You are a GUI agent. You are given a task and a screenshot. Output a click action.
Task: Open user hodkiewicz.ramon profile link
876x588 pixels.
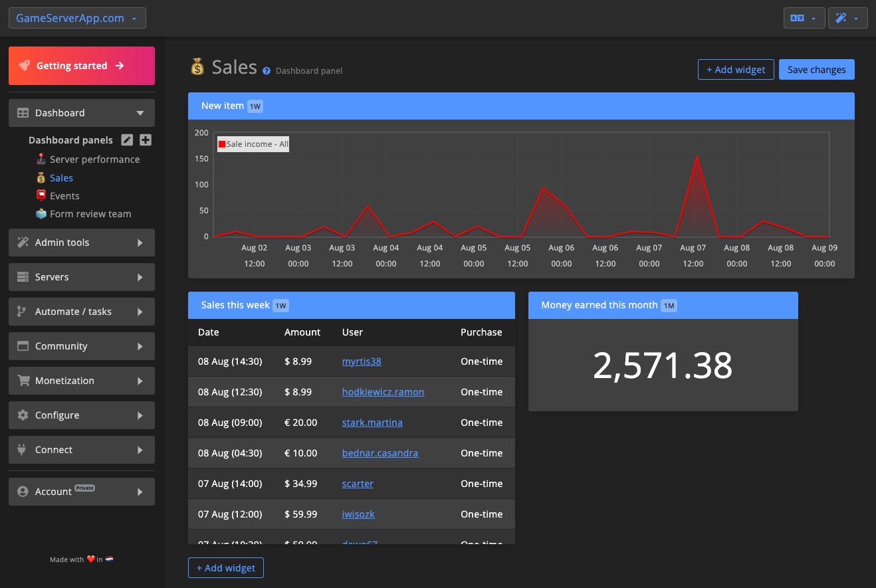coord(383,392)
